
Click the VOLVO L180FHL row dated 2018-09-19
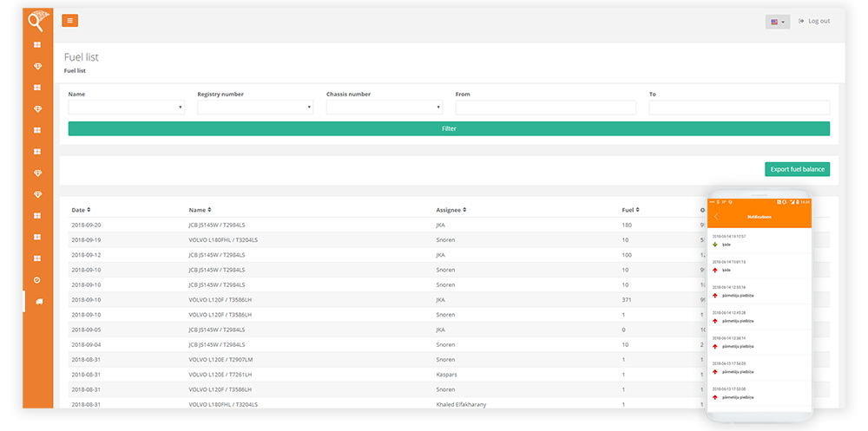(x=449, y=240)
